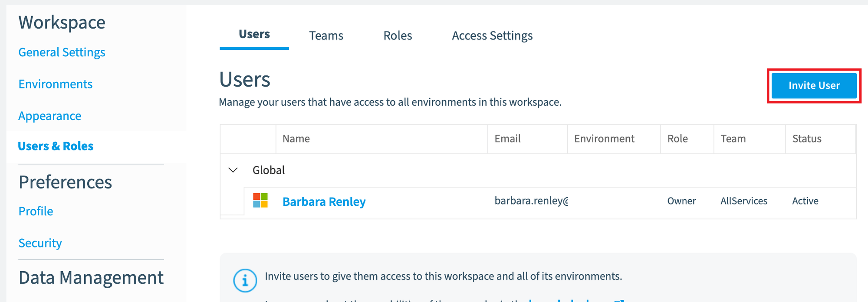868x302 pixels.
Task: Click the info icon in notice box
Action: point(245,280)
